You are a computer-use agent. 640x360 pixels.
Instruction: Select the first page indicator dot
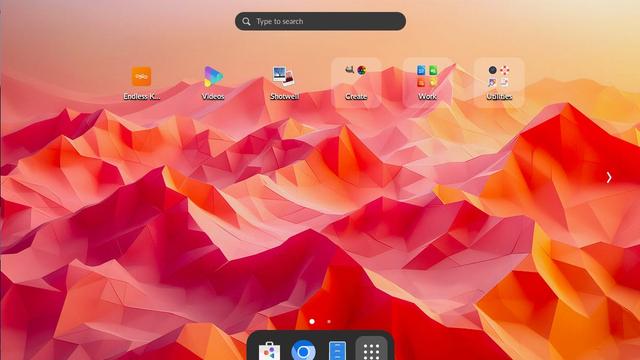pyautogui.click(x=312, y=322)
